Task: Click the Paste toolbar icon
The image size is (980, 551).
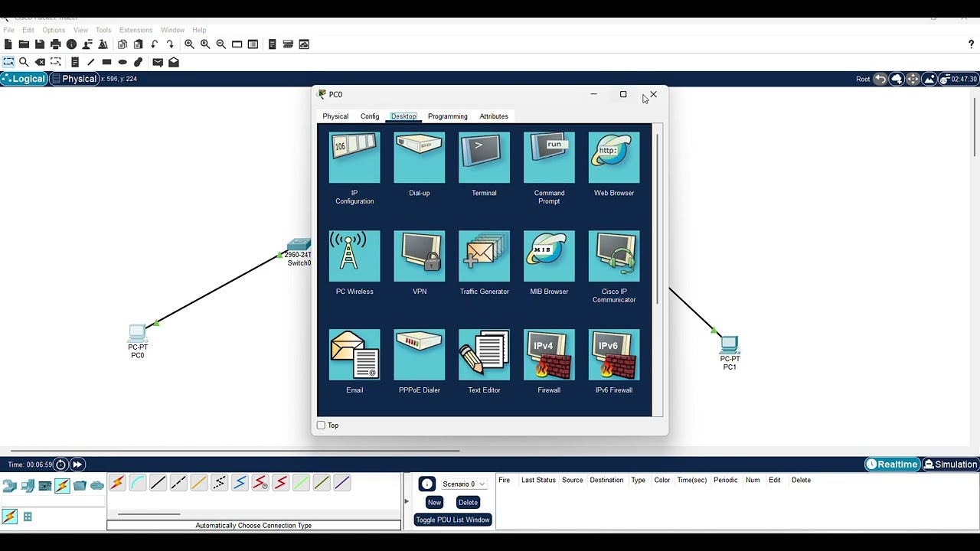Action: click(x=139, y=44)
